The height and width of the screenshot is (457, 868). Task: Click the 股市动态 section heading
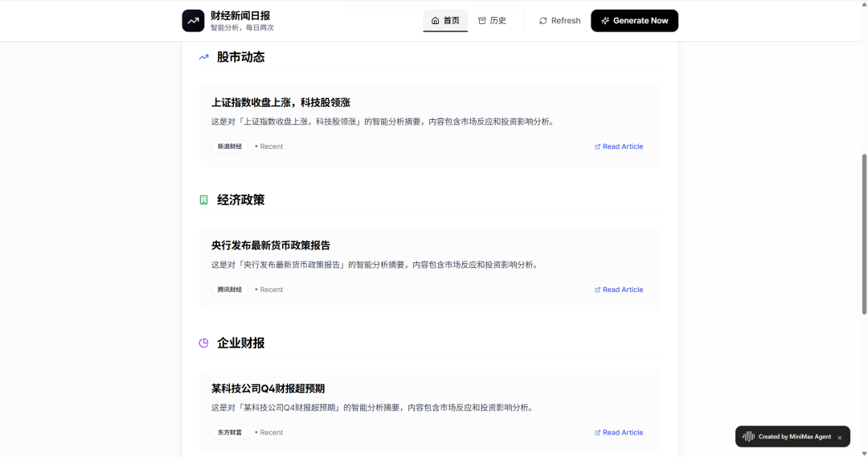[241, 57]
